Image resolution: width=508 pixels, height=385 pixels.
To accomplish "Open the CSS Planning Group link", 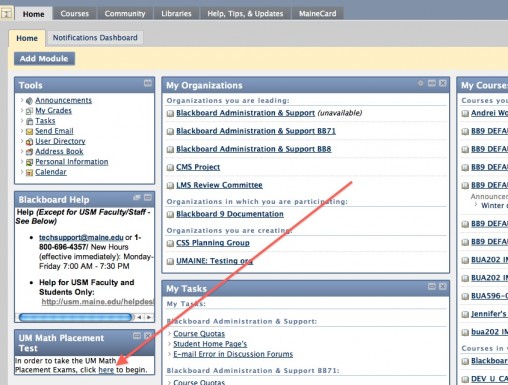I will 213,243.
